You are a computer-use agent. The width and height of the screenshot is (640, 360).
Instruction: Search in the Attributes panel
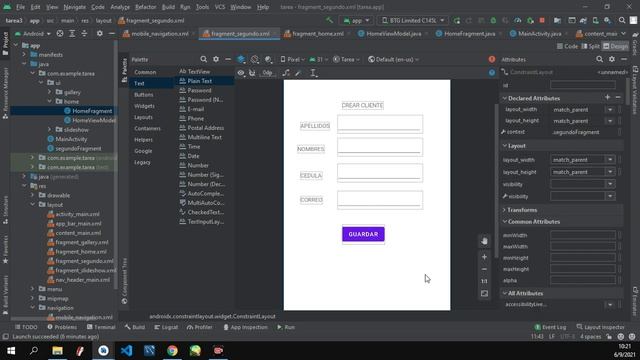[x=599, y=60]
